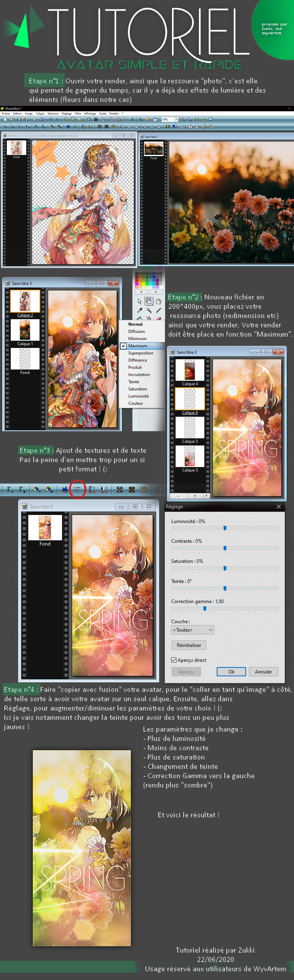This screenshot has width=294, height=980.
Task: Open the Réglage menu in menu bar
Action: 67,113
